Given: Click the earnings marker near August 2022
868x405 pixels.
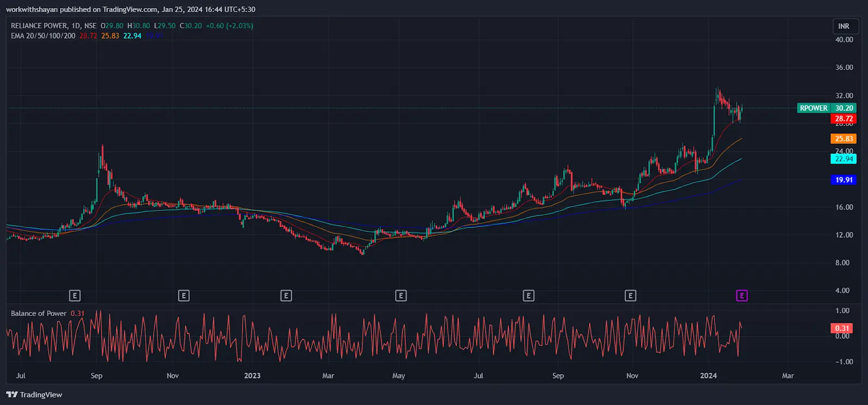Looking at the screenshot, I should coord(75,295).
